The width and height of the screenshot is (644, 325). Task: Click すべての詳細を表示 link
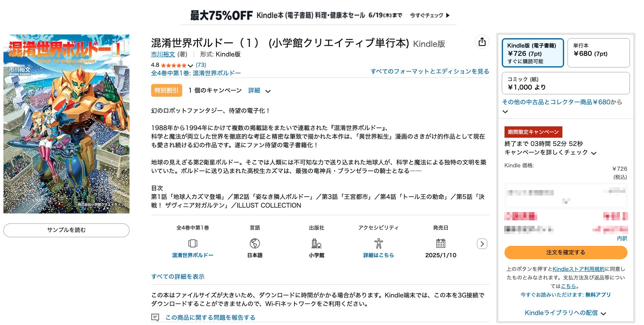pyautogui.click(x=178, y=276)
